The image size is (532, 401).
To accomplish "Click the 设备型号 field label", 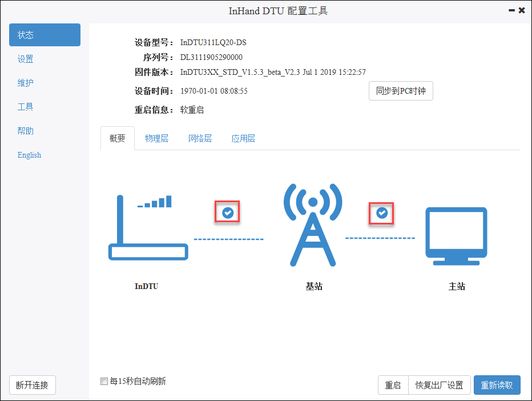I will click(x=154, y=42).
